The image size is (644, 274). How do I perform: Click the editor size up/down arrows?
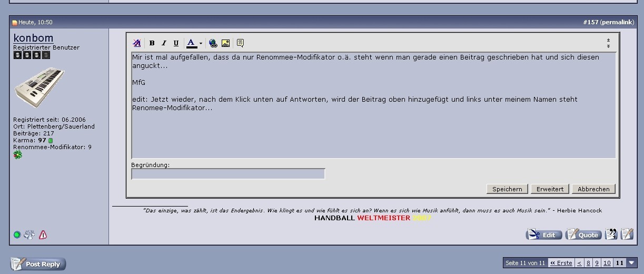[x=608, y=43]
